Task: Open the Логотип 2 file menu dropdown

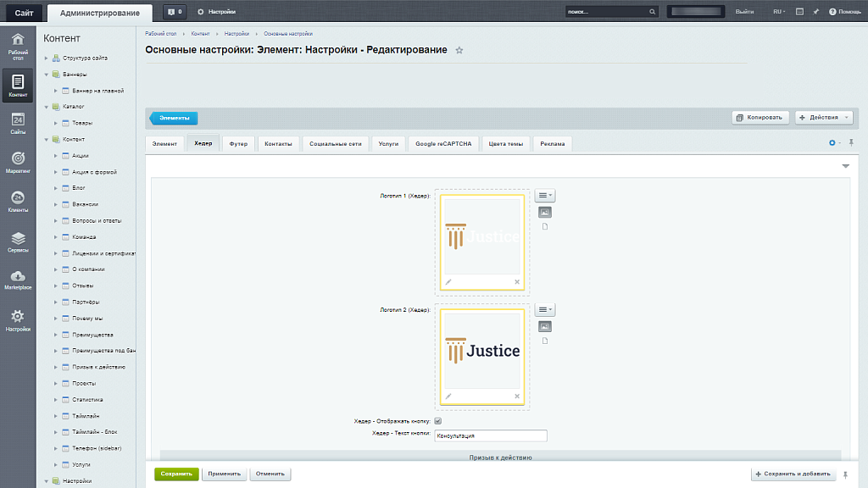Action: pyautogui.click(x=545, y=310)
